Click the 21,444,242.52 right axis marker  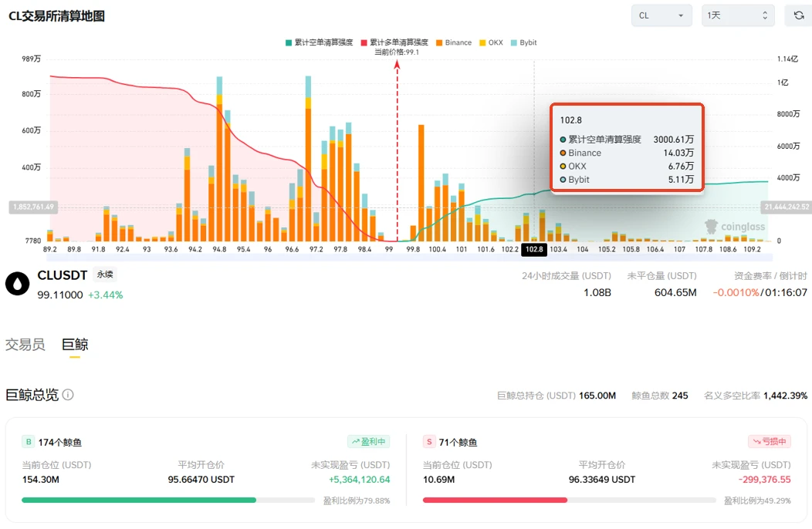point(786,207)
